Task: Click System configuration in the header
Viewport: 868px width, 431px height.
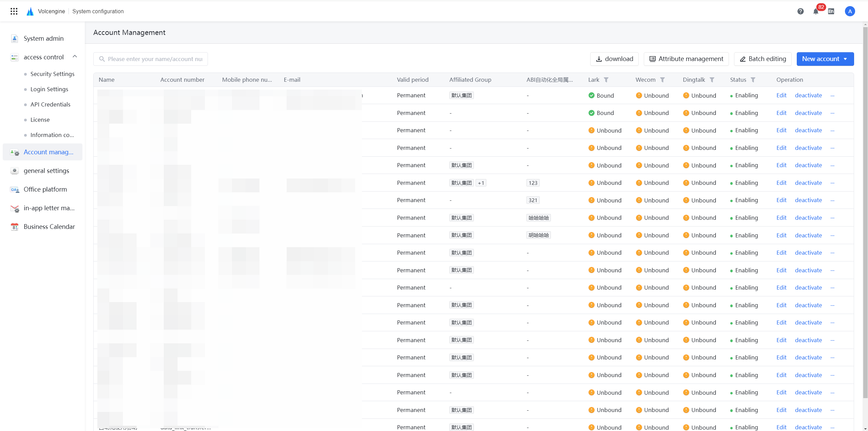Action: [98, 11]
